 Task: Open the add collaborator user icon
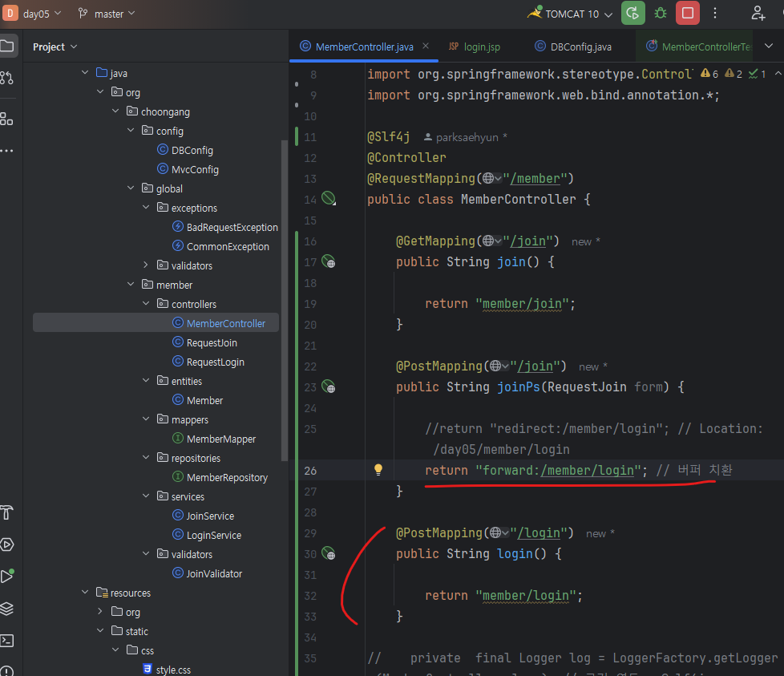tap(758, 13)
